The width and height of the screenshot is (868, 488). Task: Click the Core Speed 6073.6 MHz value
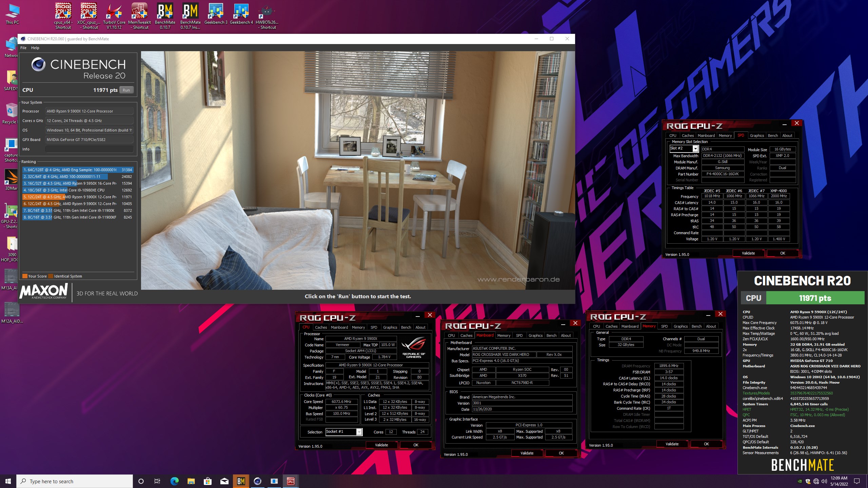[341, 402]
